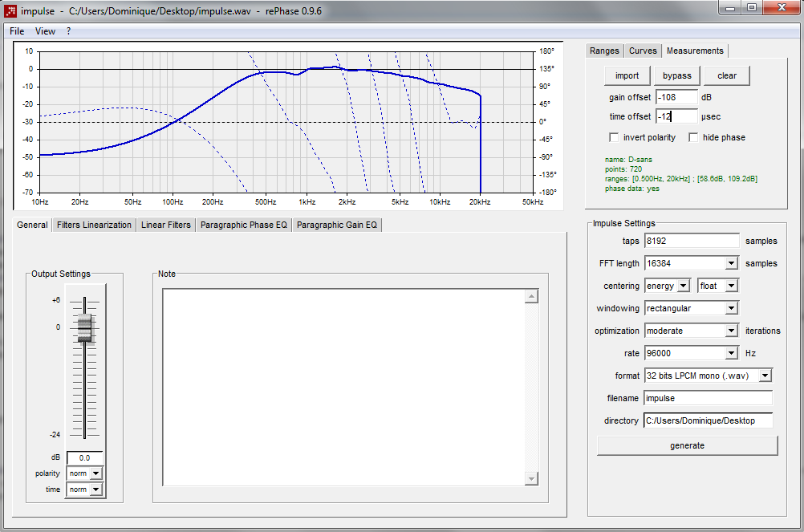Click the 'name: D-sans' measurement text

click(x=628, y=160)
